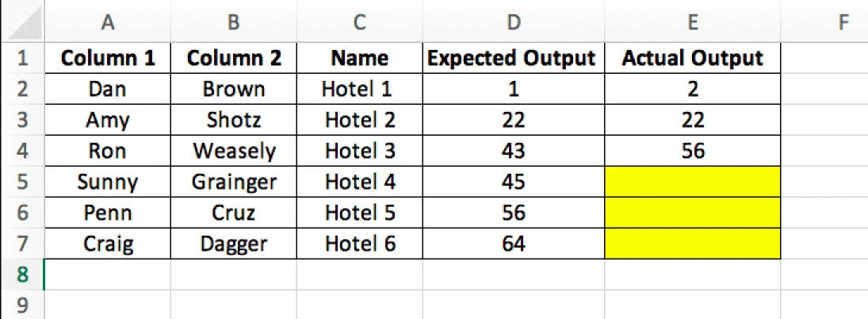Click the Hotel 4 cell
The height and width of the screenshot is (319, 868).
359,182
